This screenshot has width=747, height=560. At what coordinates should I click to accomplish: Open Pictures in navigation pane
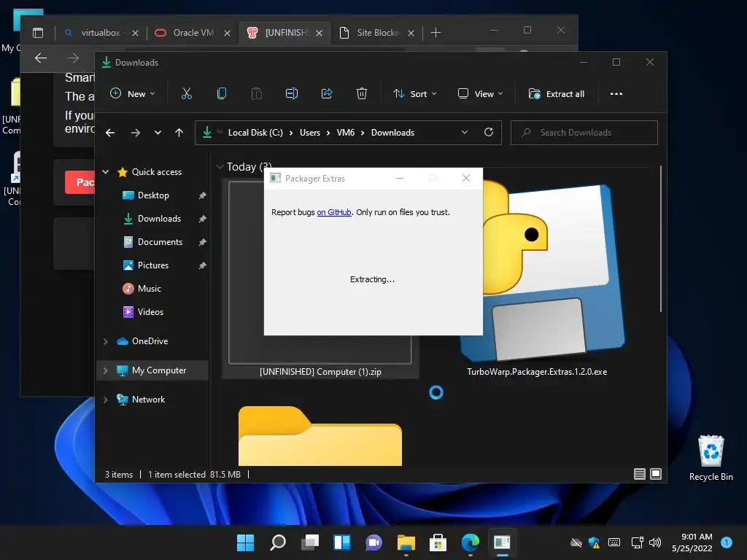pyautogui.click(x=153, y=265)
